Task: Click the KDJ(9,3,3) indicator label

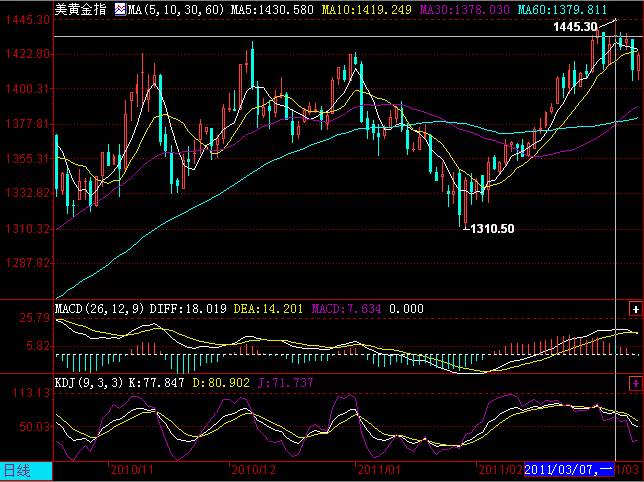Action: pyautogui.click(x=89, y=383)
